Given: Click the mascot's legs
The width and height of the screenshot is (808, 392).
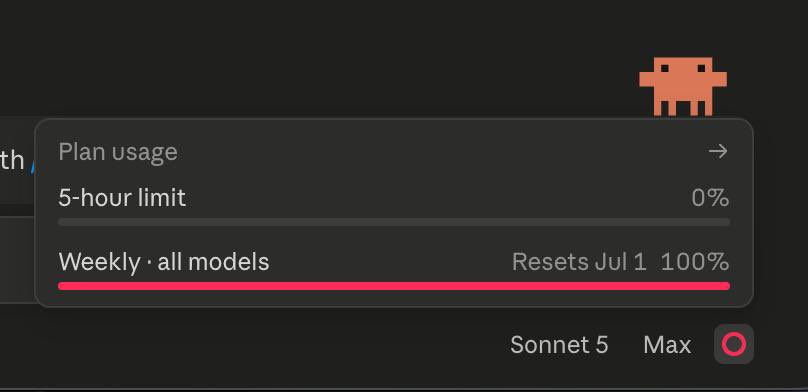Looking at the screenshot, I should click(683, 108).
